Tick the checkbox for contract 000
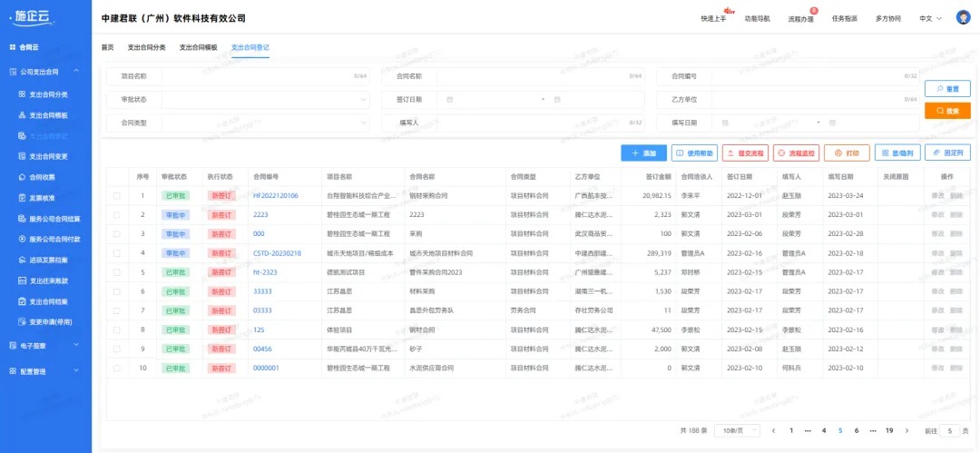 point(117,234)
